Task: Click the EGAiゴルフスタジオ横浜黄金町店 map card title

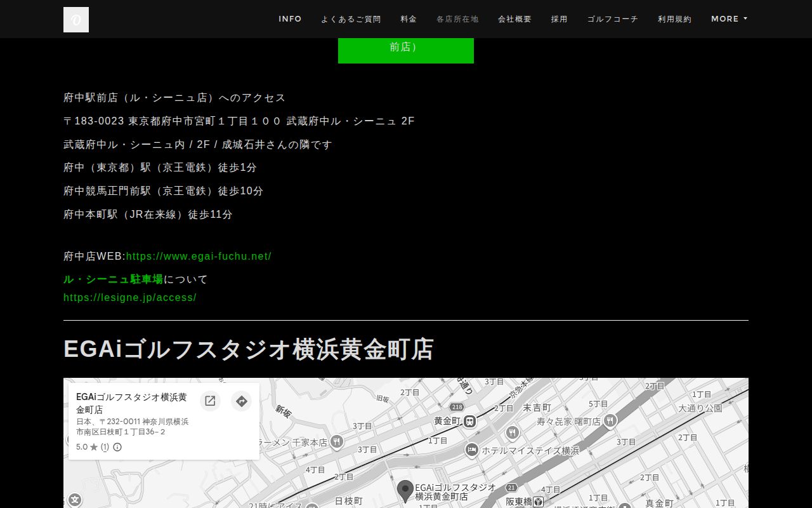Action: click(x=131, y=403)
